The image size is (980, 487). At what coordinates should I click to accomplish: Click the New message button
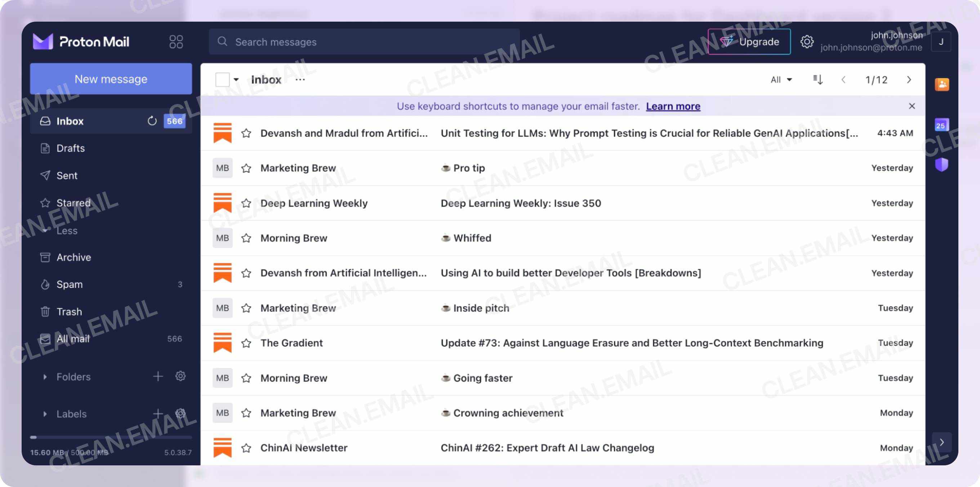[x=111, y=79]
